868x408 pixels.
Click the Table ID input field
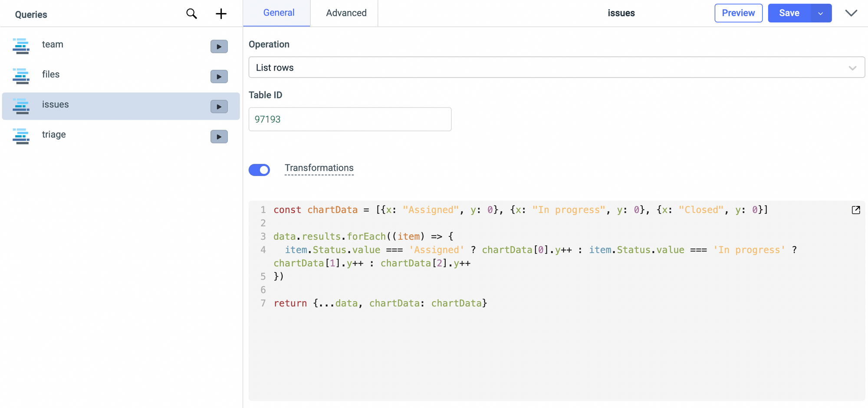(350, 119)
